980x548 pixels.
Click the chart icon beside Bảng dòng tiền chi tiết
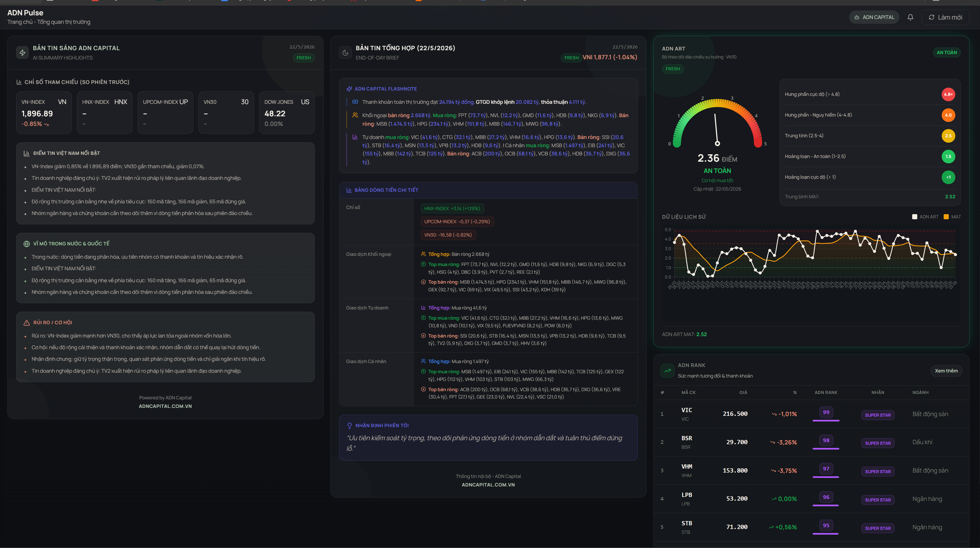(x=349, y=190)
